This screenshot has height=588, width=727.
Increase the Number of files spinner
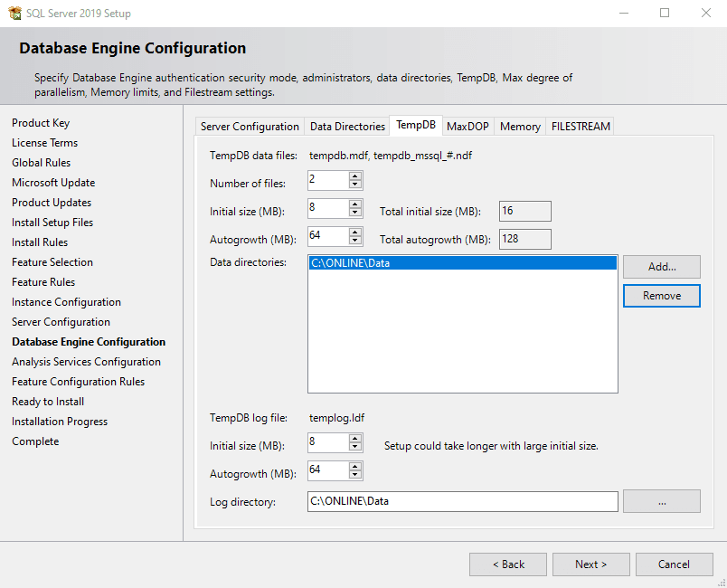point(355,176)
